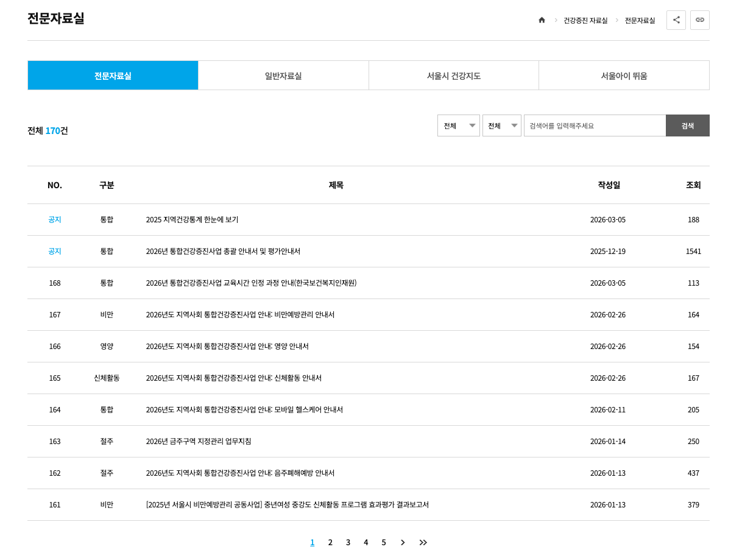Image resolution: width=756 pixels, height=558 pixels.
Task: Jump to last page with double-arrow icon
Action: tap(423, 542)
